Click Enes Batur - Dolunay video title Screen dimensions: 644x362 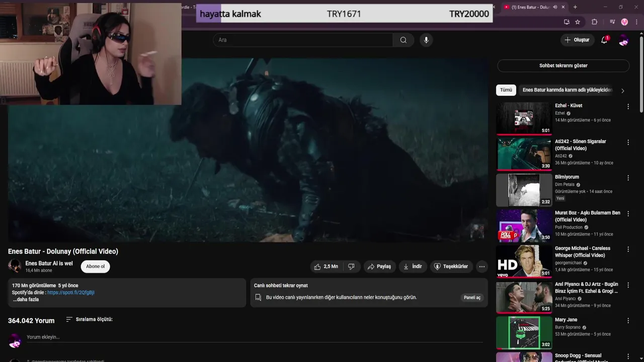pyautogui.click(x=63, y=251)
